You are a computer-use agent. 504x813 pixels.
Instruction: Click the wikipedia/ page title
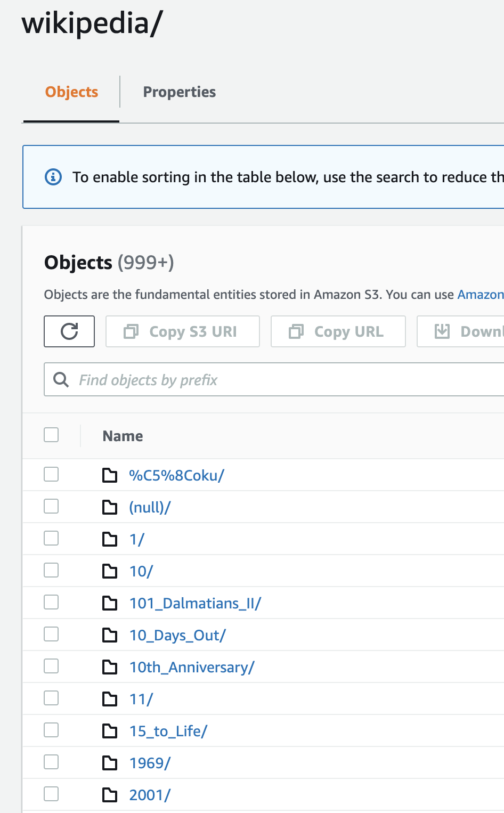(92, 23)
